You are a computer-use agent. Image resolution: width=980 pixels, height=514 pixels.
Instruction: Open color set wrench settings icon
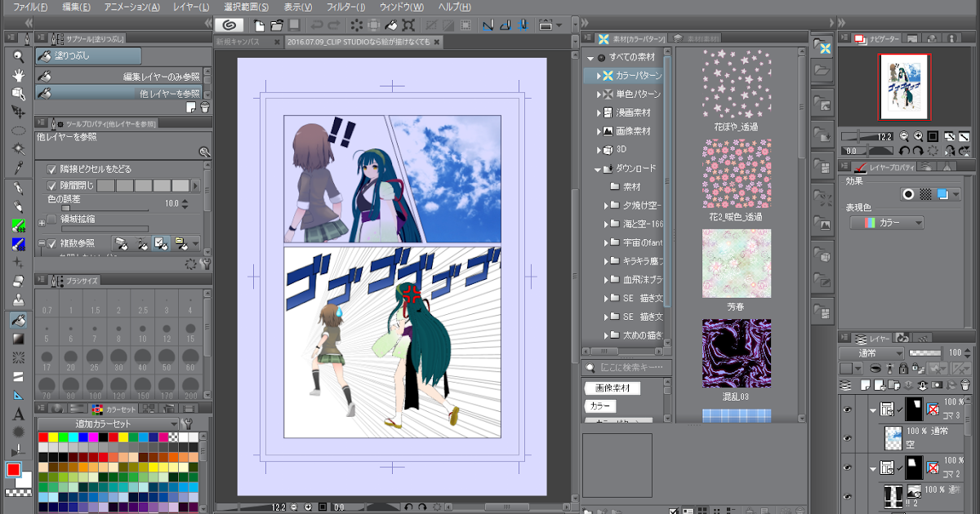coord(189,423)
